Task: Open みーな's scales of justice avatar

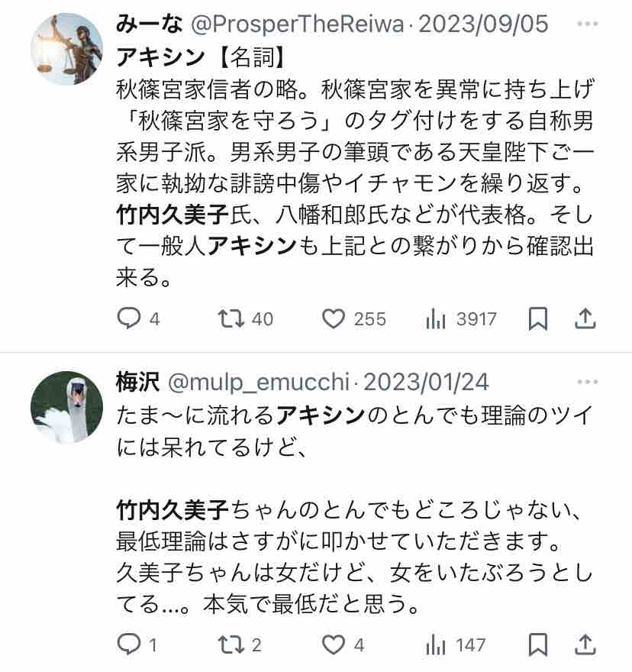Action: point(67,49)
